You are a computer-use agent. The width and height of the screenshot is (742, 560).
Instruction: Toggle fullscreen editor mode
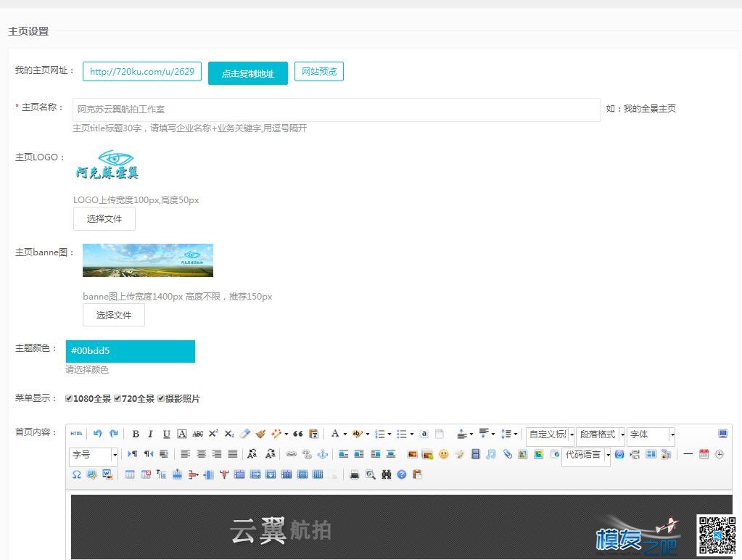pyautogui.click(x=722, y=434)
